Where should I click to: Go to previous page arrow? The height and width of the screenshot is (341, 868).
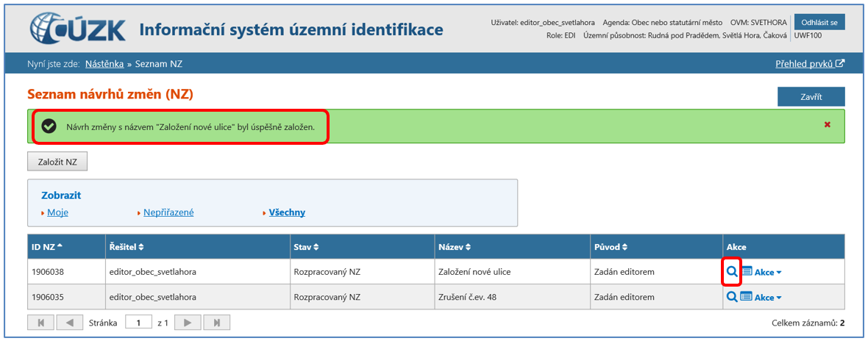coord(69,323)
